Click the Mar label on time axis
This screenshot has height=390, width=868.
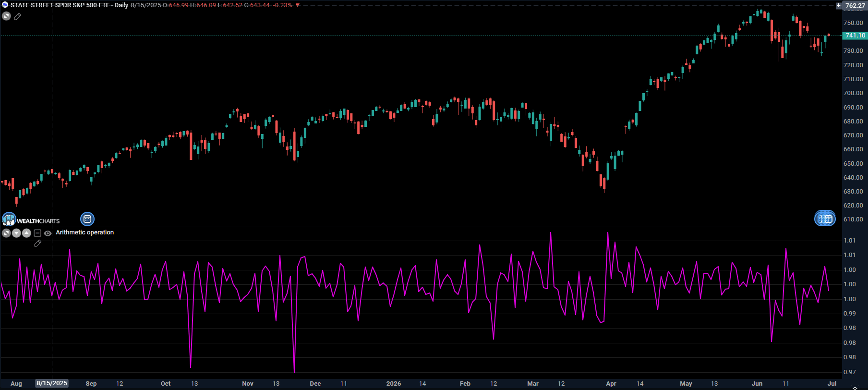pyautogui.click(x=533, y=384)
